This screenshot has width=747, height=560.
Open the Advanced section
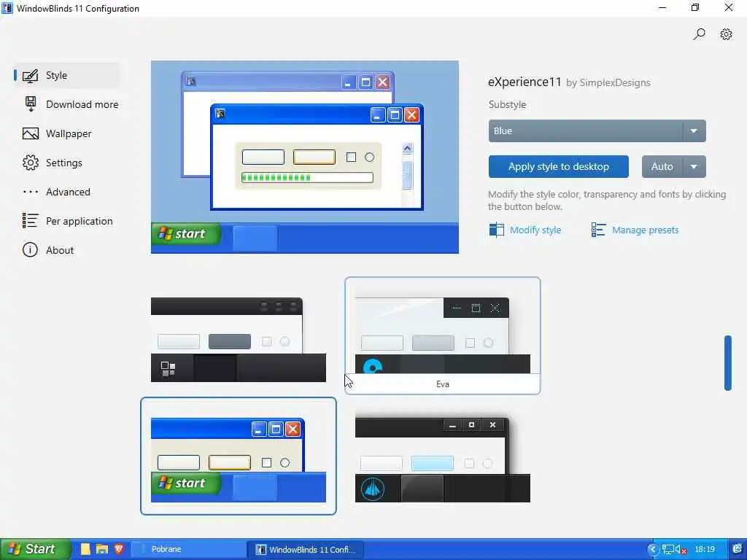click(x=56, y=192)
